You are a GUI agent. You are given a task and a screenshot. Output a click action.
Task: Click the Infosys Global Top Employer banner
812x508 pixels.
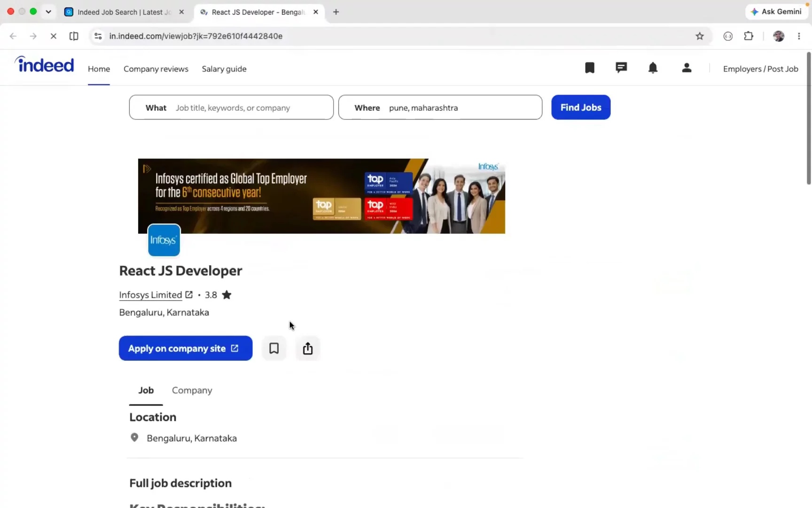321,196
